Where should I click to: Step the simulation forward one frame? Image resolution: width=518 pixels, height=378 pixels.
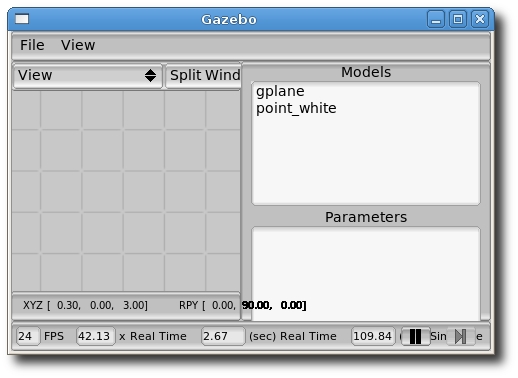coord(461,336)
